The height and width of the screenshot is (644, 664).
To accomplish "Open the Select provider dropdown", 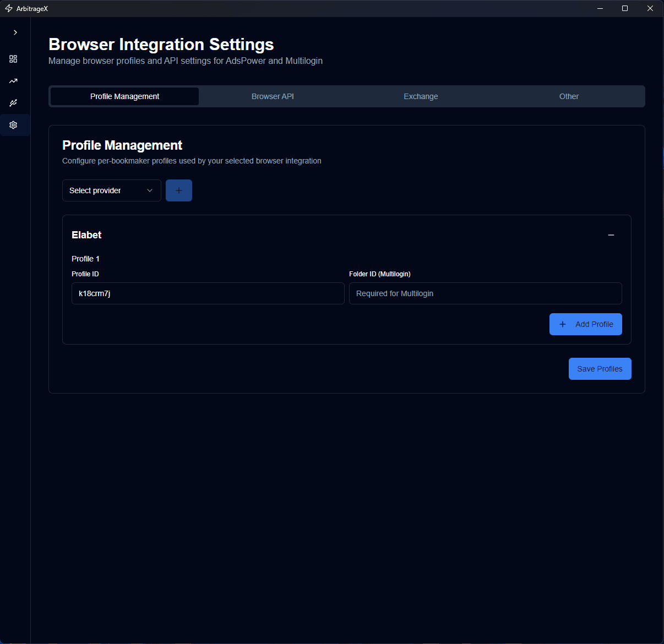I will (x=111, y=190).
